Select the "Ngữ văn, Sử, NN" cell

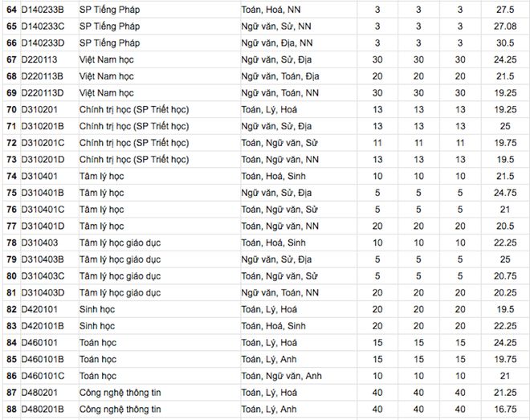[x=276, y=25]
